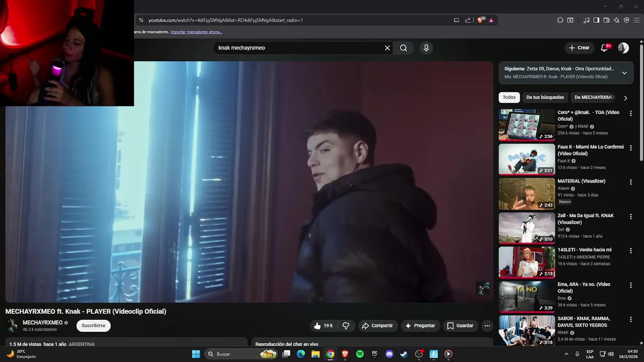Open Windows Start menu

pyautogui.click(x=196, y=354)
